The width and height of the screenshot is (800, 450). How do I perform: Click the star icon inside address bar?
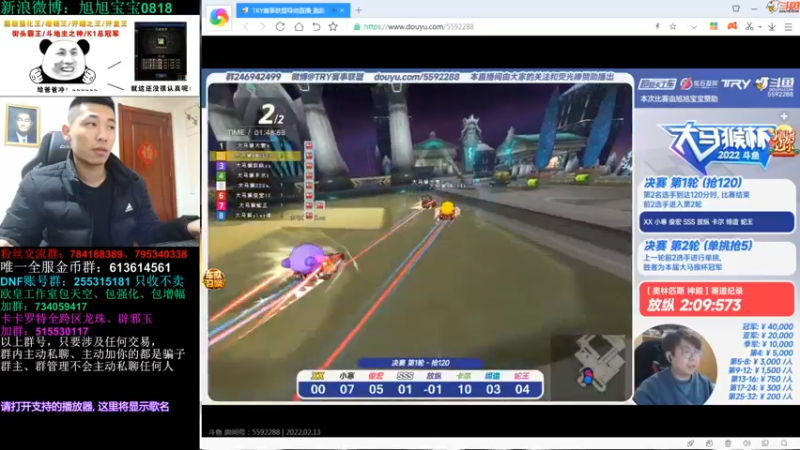673,27
